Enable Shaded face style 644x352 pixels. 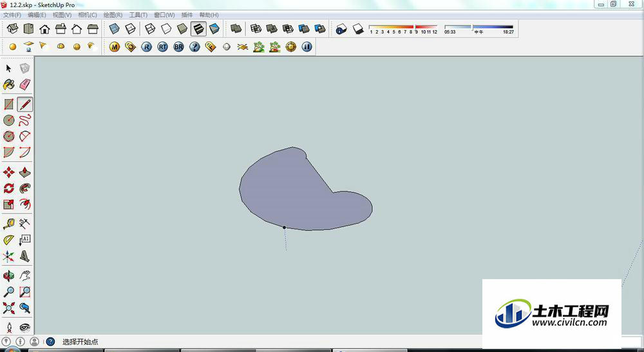pyautogui.click(x=182, y=29)
